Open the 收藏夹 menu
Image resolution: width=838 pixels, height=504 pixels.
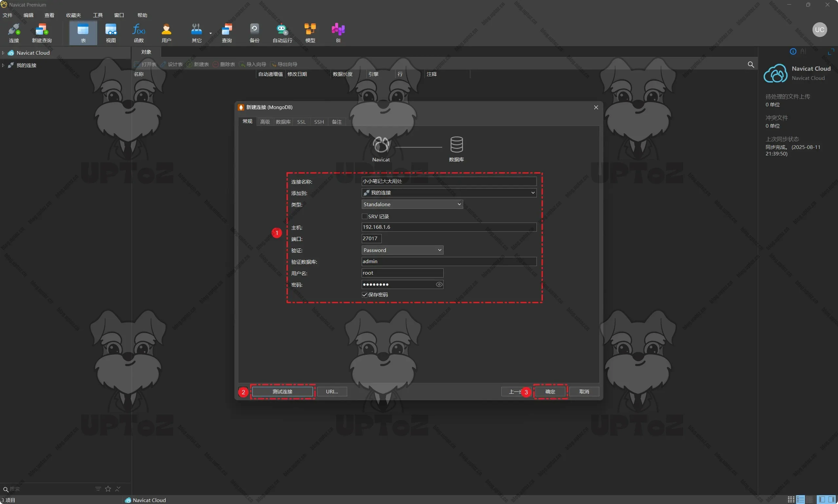73,15
